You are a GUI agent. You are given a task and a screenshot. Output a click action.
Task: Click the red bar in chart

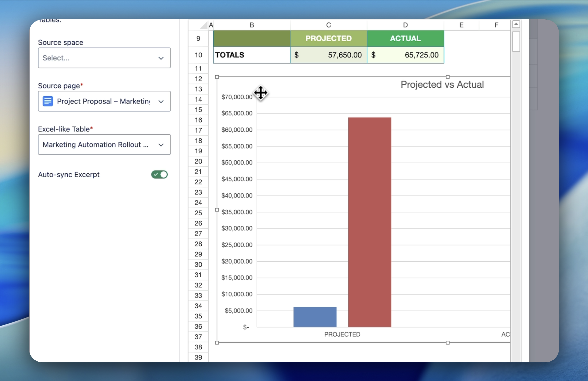coord(369,222)
